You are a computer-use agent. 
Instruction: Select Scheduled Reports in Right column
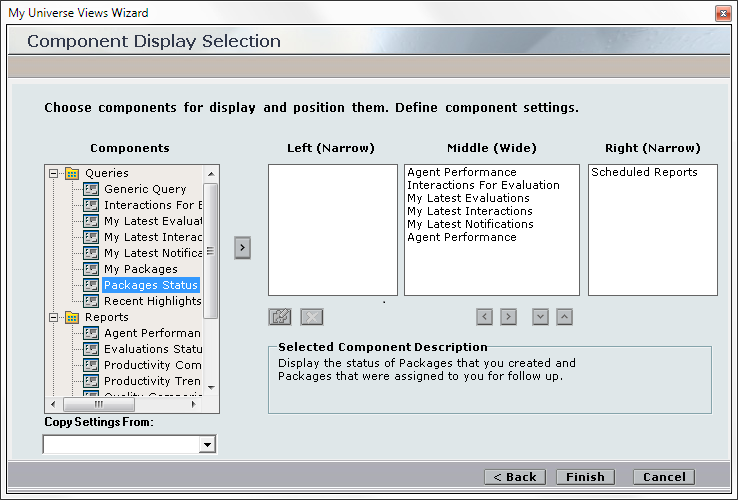pyautogui.click(x=644, y=172)
